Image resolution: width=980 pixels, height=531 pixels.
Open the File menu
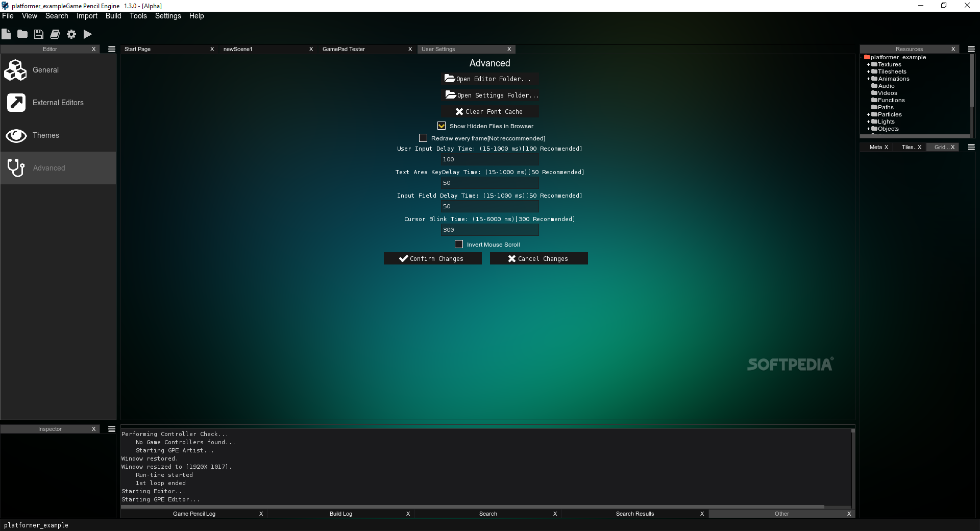point(8,16)
